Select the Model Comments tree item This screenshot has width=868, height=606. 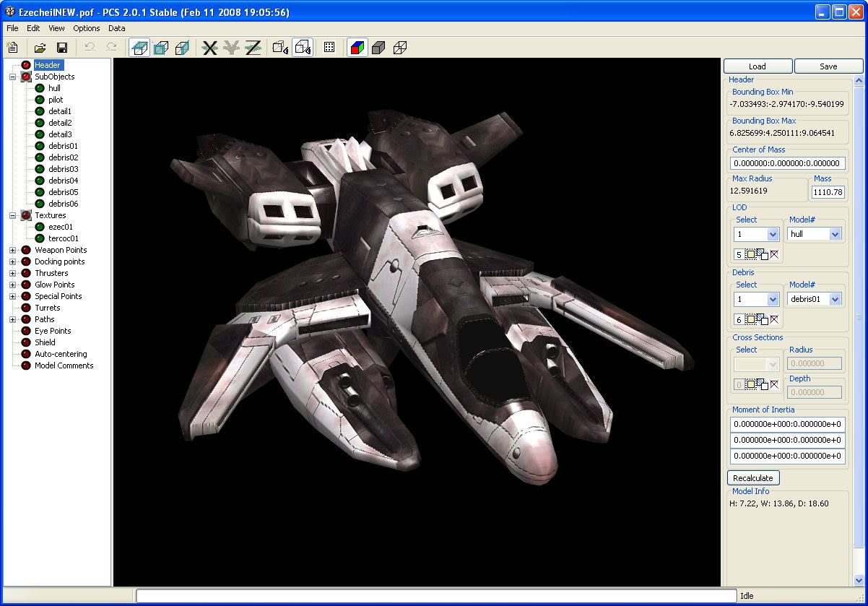click(64, 365)
